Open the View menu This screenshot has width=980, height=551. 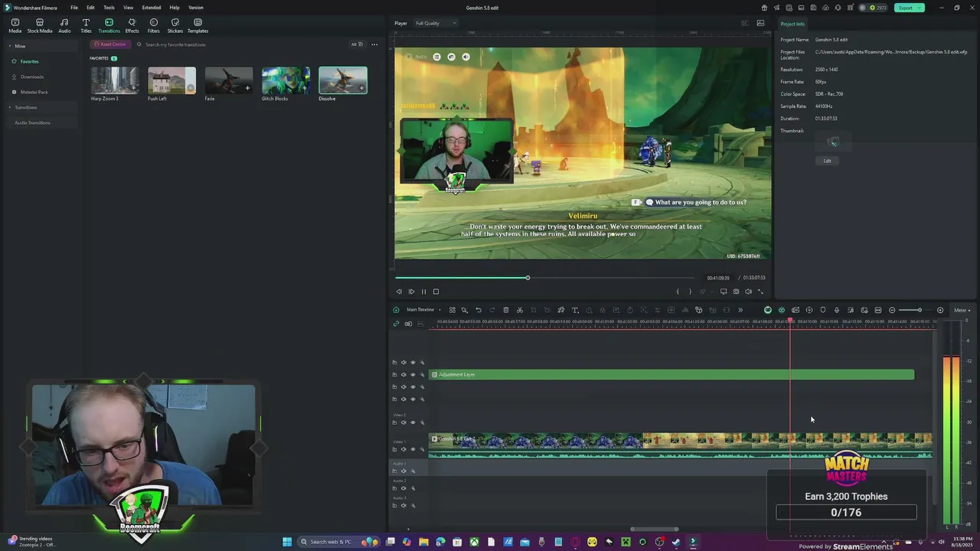coord(128,8)
